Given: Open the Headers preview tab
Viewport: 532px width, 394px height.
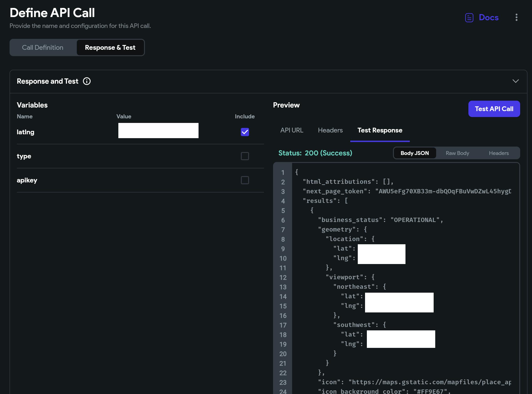Looking at the screenshot, I should coord(330,130).
